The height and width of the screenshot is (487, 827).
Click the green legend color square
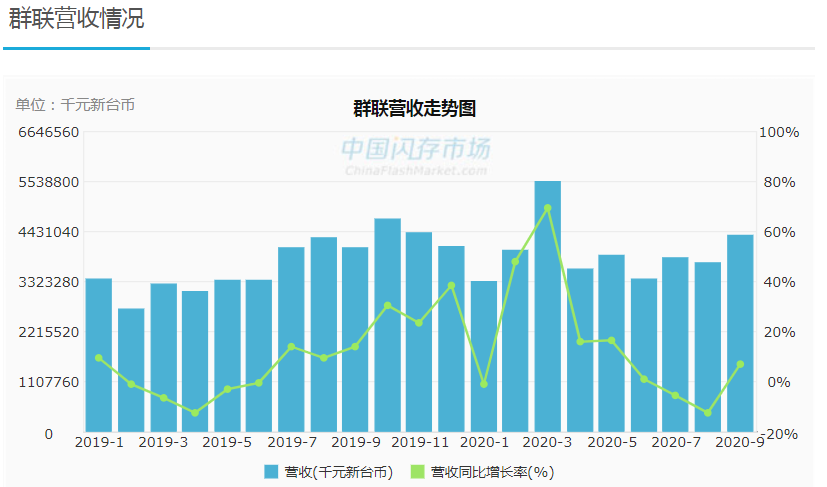[418, 472]
